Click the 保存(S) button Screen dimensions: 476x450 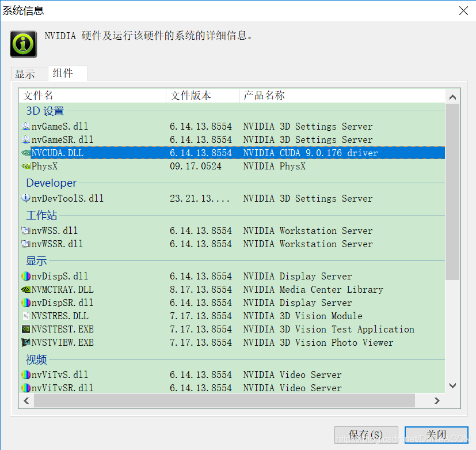pos(366,435)
